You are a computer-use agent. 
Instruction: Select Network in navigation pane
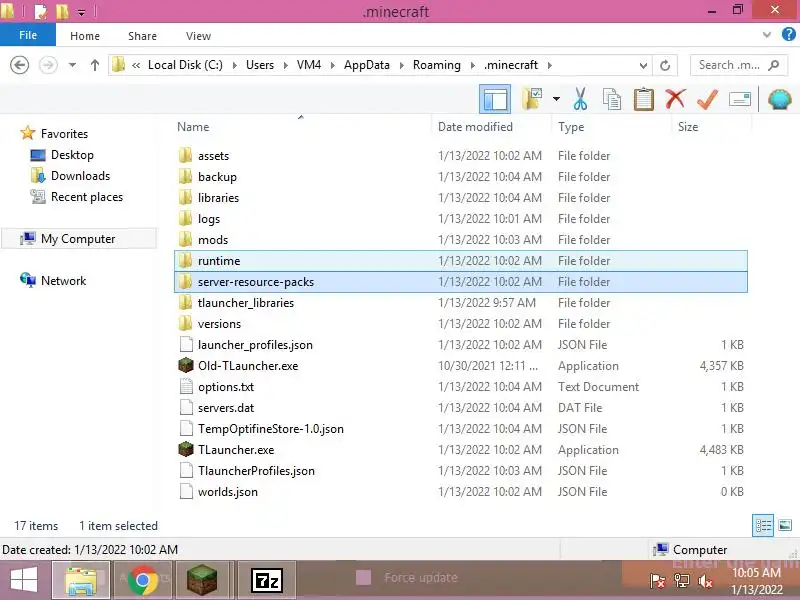(x=53, y=281)
